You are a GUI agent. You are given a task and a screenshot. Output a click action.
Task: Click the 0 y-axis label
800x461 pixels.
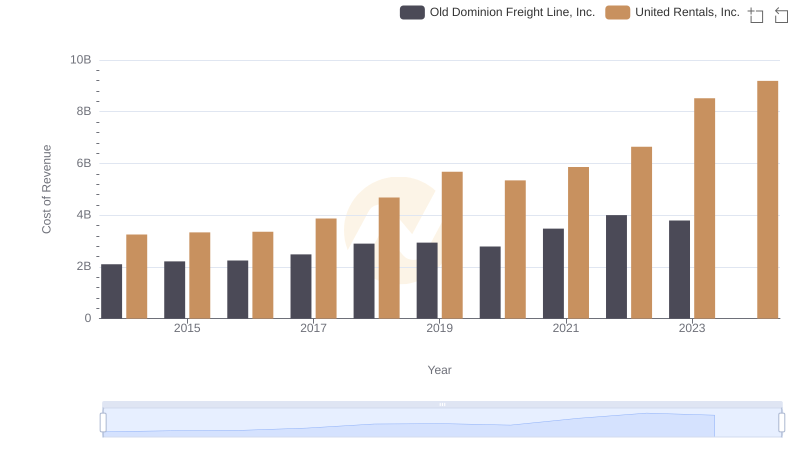[x=88, y=318]
